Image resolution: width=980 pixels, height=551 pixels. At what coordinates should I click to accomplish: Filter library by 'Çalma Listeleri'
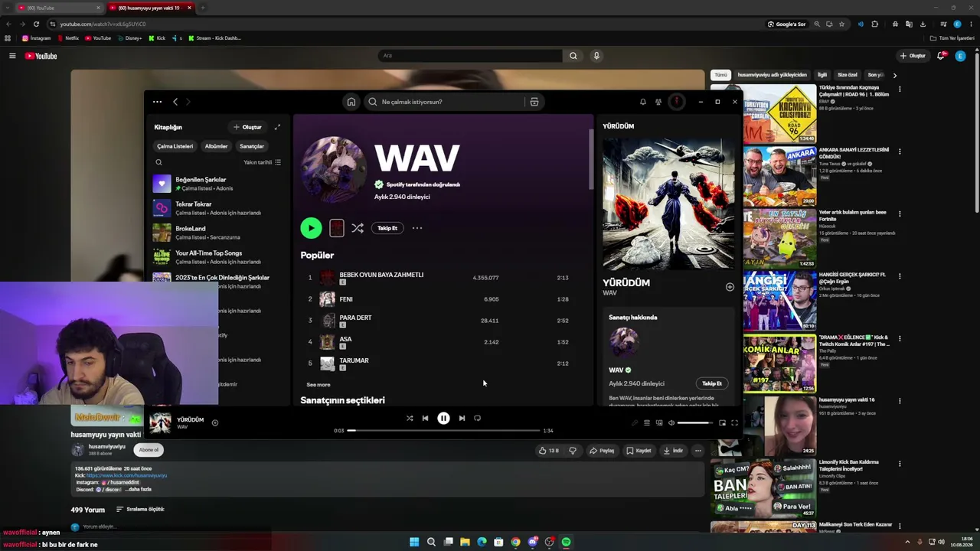[x=175, y=146]
